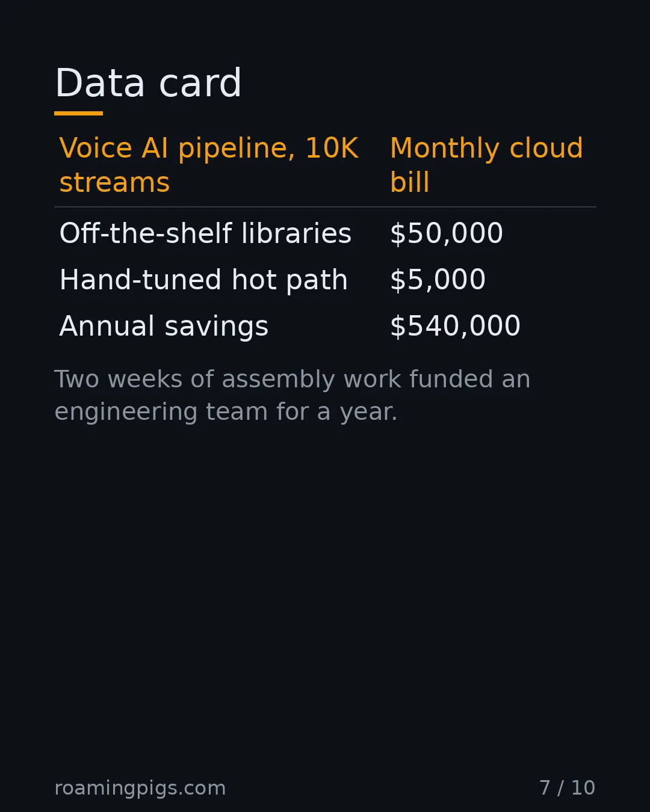The width and height of the screenshot is (650, 812).
Task: Click the $50,000 value
Action: point(447,233)
